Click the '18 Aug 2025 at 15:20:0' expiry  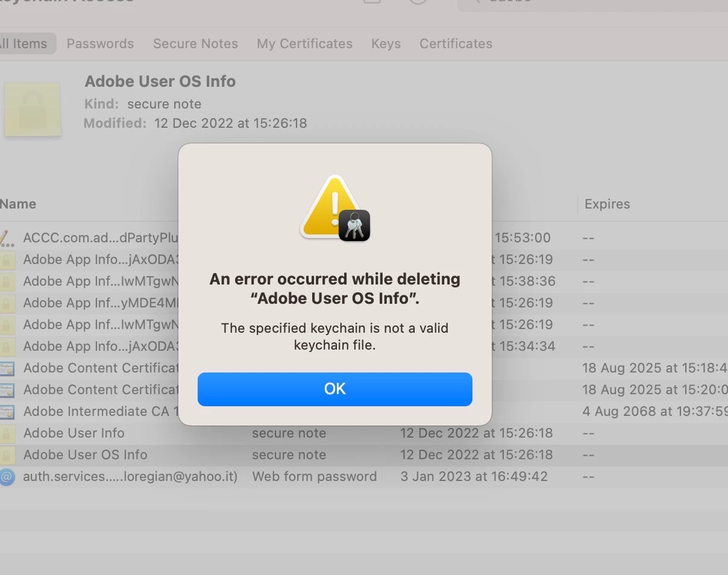click(655, 389)
